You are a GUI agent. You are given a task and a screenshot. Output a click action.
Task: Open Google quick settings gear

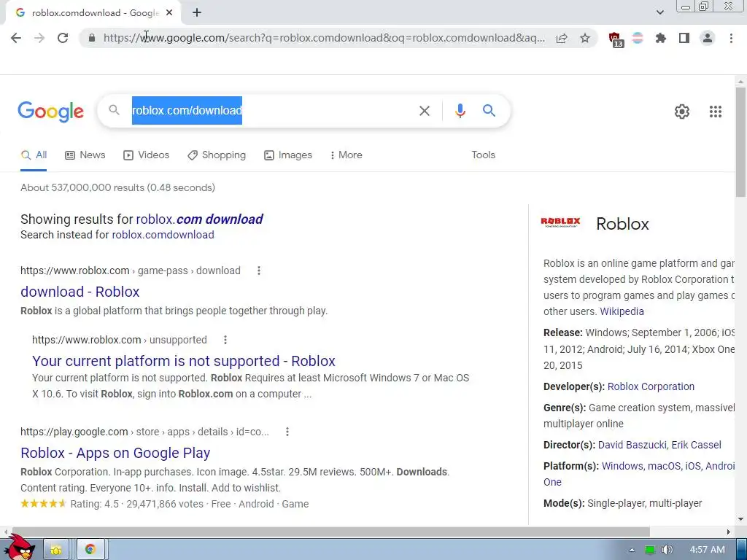click(682, 112)
